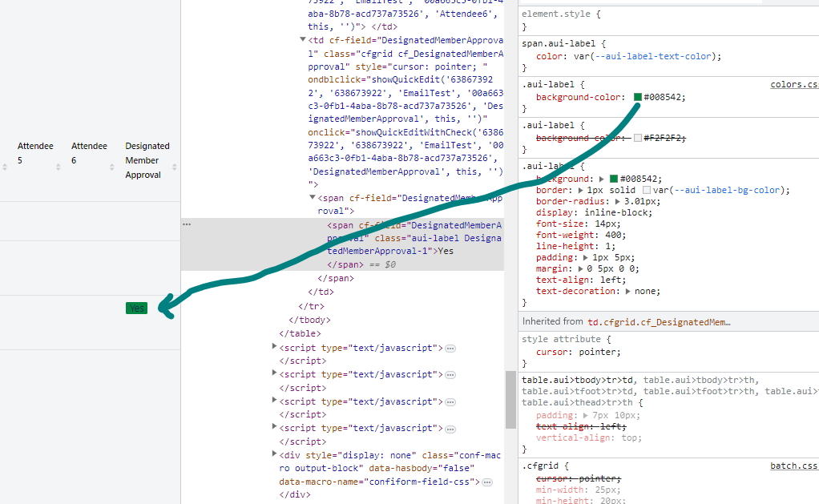
Task: Click the sort arrows beside Attendee 6 column
Action: pyautogui.click(x=112, y=167)
